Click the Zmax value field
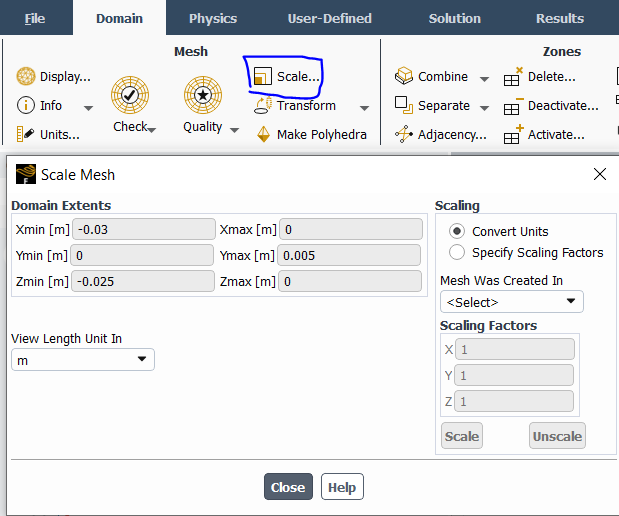This screenshot has width=619, height=516. click(350, 281)
